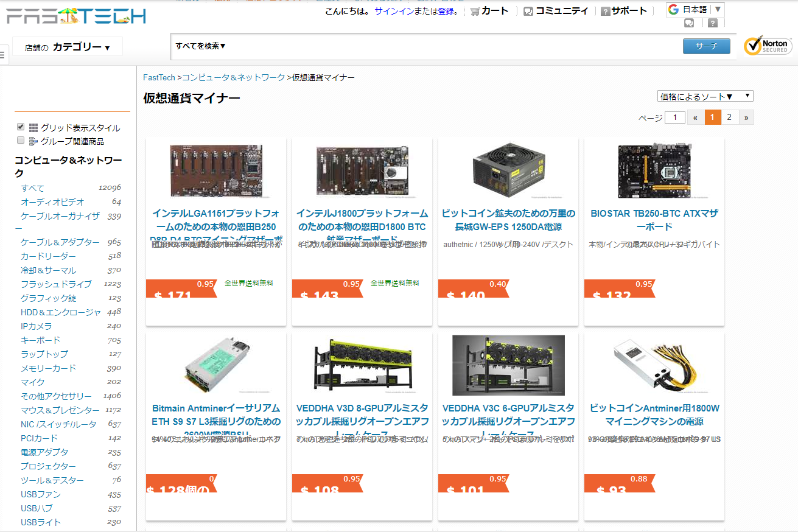Click the コンピュータ＆ネットワーク breadcrumb link
798x532 pixels.
233,77
